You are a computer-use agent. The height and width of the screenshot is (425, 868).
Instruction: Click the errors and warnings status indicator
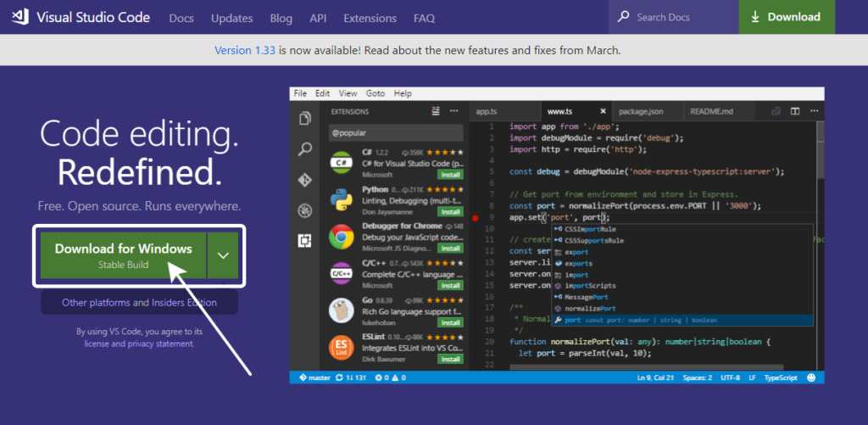click(390, 377)
